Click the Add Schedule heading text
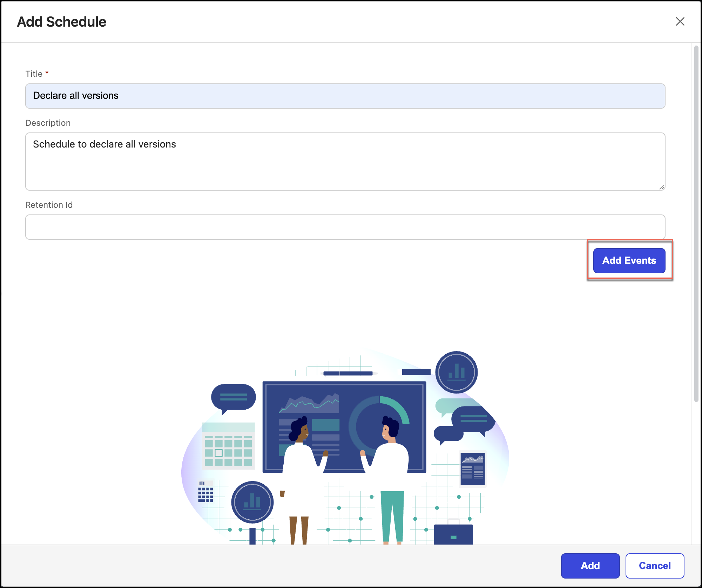The height and width of the screenshot is (588, 702). pyautogui.click(x=62, y=22)
